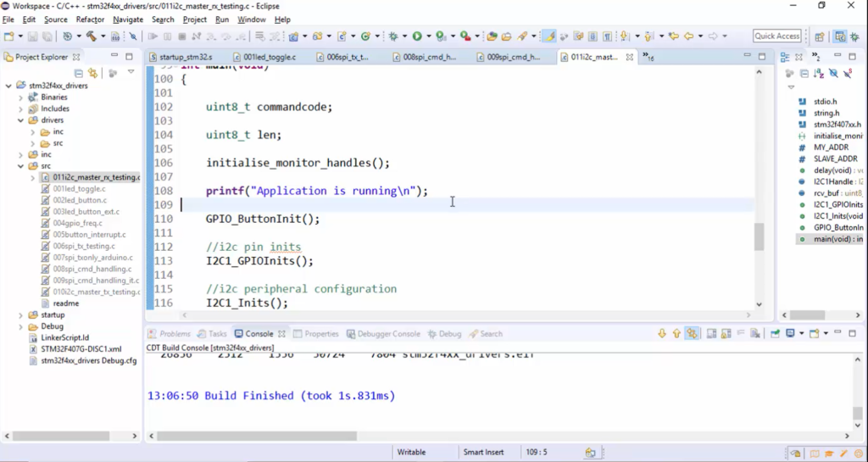Click the Skip all breakpoints icon
This screenshot has height=462, width=868.
(x=133, y=36)
